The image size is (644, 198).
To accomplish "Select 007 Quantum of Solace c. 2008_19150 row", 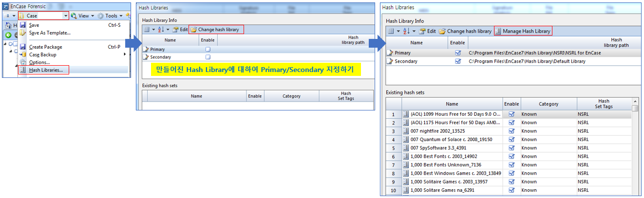I will [509, 139].
